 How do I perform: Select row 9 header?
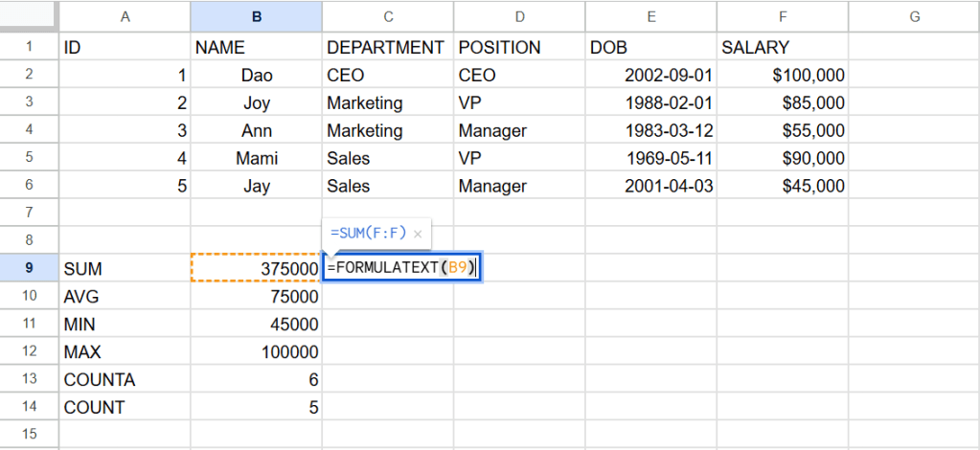[29, 270]
